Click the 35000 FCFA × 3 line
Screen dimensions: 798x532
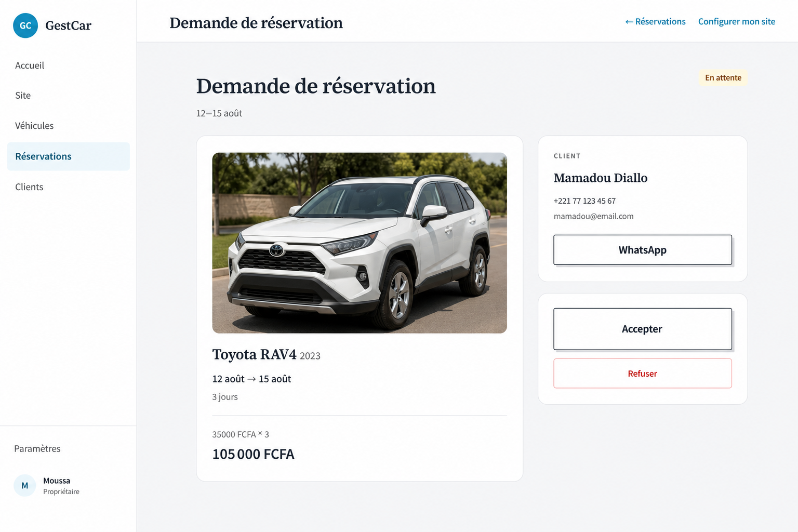click(x=241, y=434)
